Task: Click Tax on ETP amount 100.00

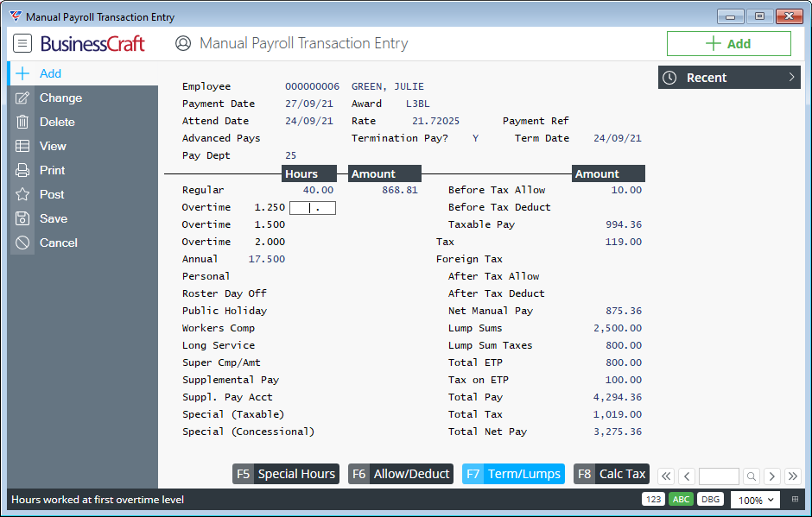Action: [x=624, y=380]
